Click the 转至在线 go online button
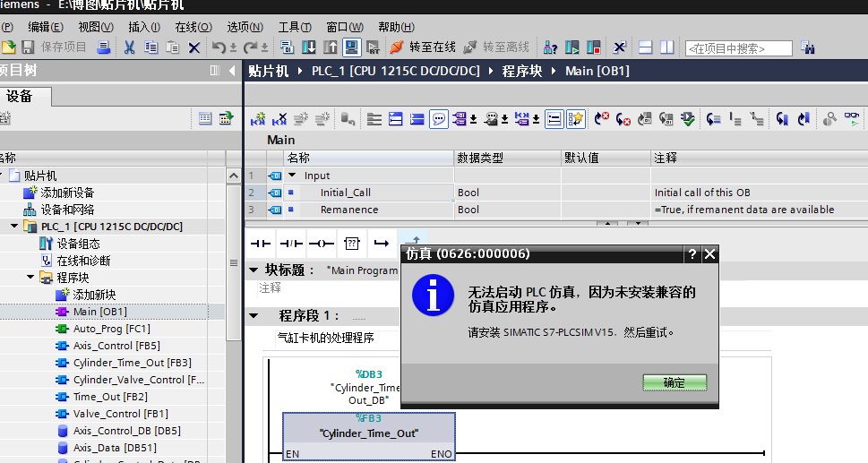Image resolution: width=868 pixels, height=463 pixels. [x=423, y=47]
